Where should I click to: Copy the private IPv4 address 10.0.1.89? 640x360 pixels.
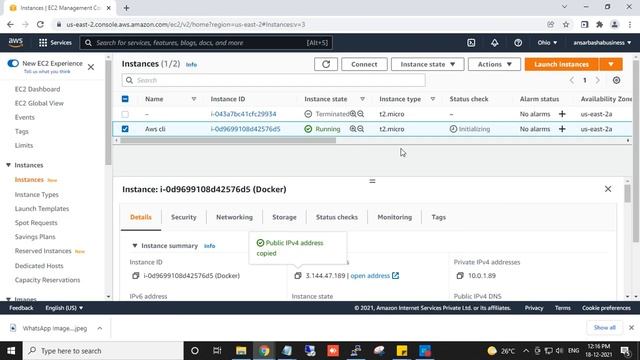(460, 276)
